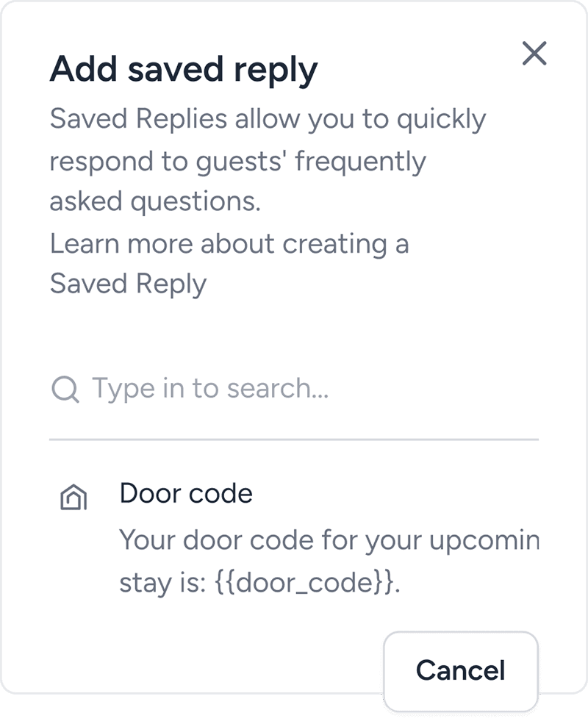
Task: Dismiss the dialog using Cancel
Action: 460,670
